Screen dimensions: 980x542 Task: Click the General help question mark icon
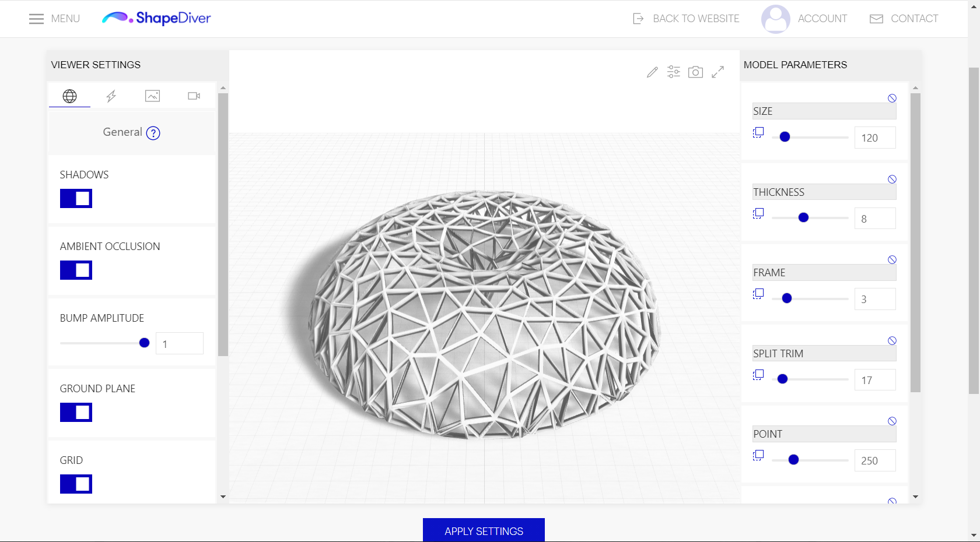coord(153,133)
